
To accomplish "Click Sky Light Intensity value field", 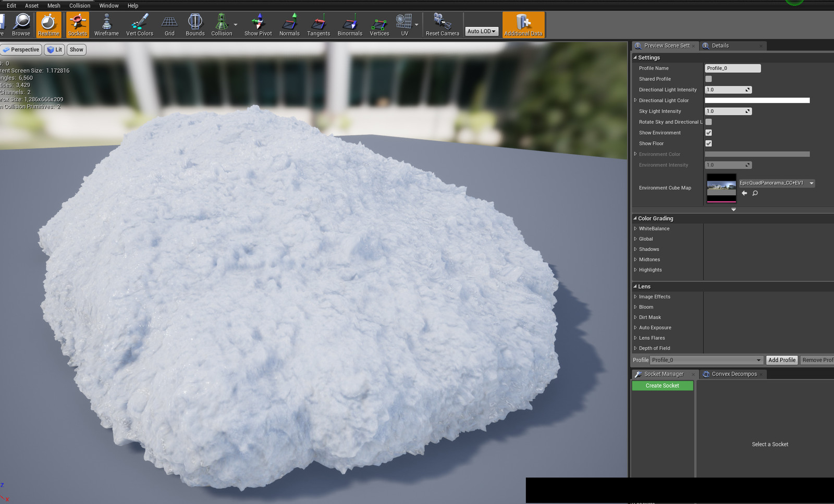I will click(728, 111).
